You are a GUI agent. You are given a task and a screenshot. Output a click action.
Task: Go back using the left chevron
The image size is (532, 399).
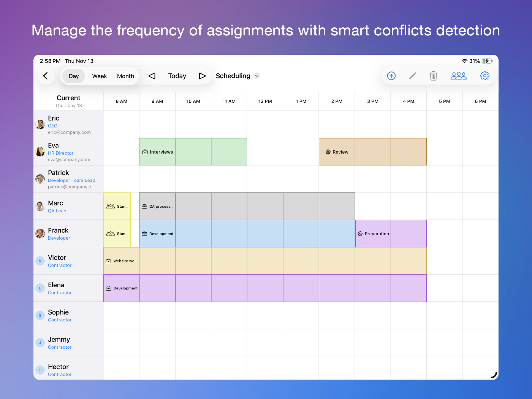(x=46, y=76)
